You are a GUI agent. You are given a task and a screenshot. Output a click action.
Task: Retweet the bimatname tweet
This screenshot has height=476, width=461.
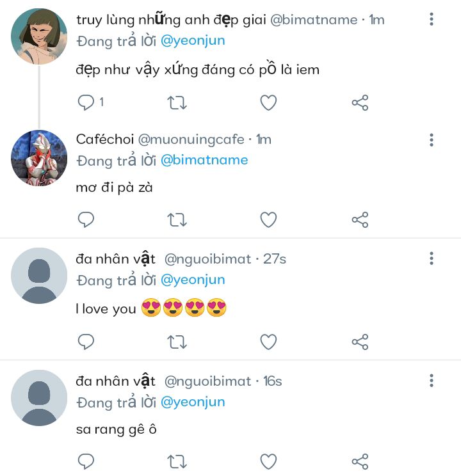tap(177, 102)
